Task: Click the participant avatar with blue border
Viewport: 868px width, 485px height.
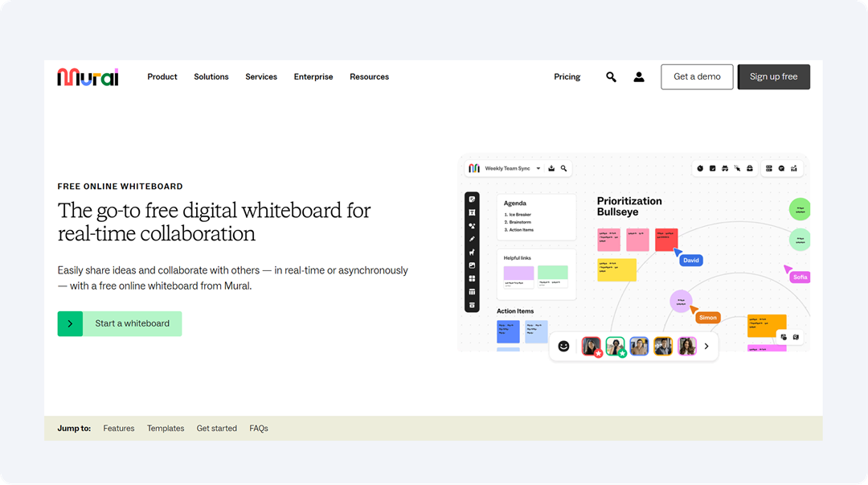Action: 639,347
